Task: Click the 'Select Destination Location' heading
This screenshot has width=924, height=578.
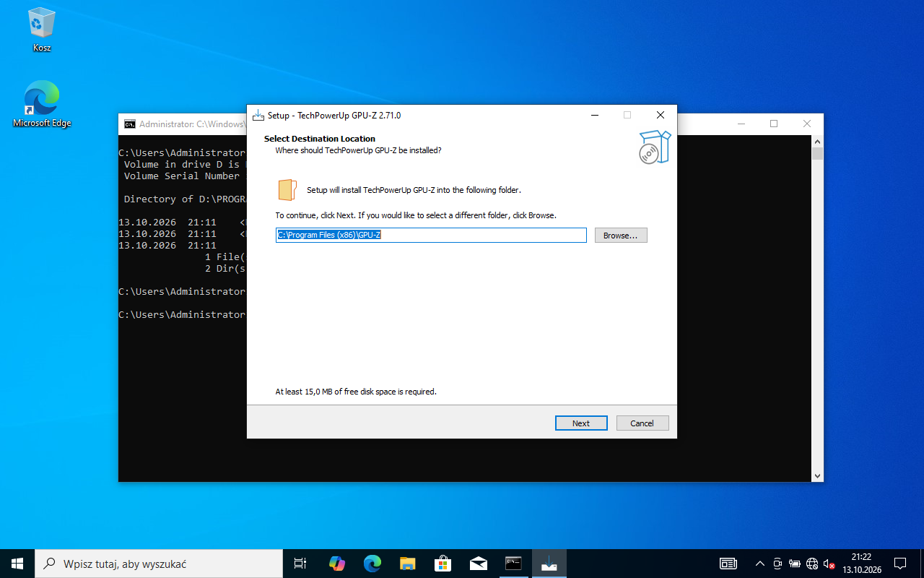Action: click(320, 139)
